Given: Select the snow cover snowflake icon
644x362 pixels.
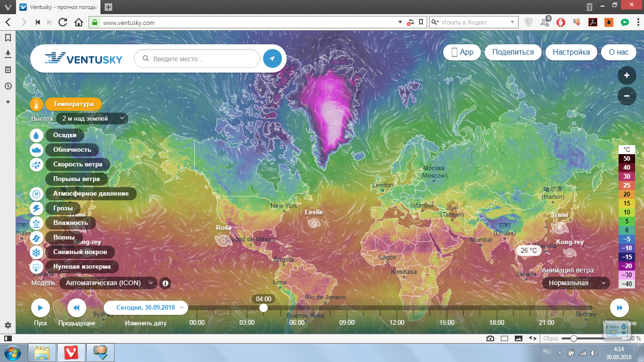Looking at the screenshot, I should pyautogui.click(x=37, y=252).
